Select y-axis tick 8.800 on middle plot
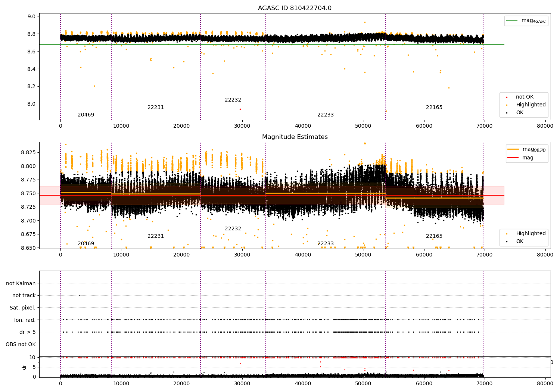Viewport: 560px width, 392px height. click(x=28, y=166)
